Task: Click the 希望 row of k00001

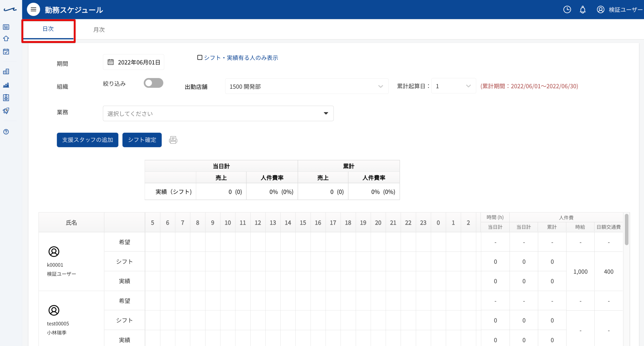Action: coord(124,242)
